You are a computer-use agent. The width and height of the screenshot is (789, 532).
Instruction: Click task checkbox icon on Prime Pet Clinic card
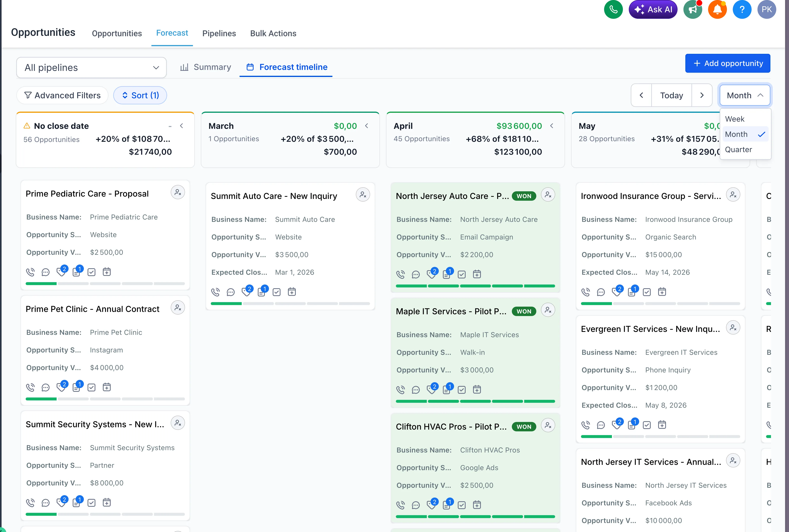click(92, 387)
